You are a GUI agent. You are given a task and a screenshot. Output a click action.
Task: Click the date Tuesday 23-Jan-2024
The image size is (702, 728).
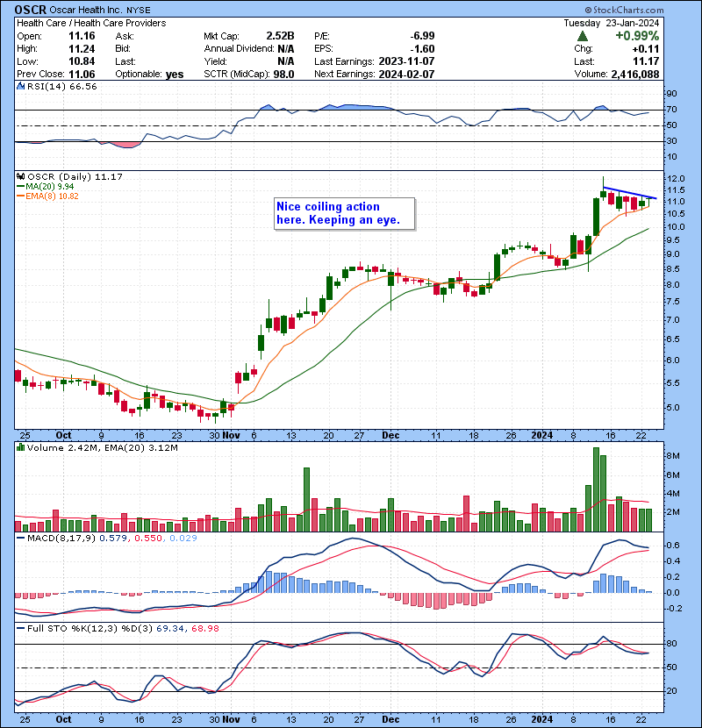point(612,23)
